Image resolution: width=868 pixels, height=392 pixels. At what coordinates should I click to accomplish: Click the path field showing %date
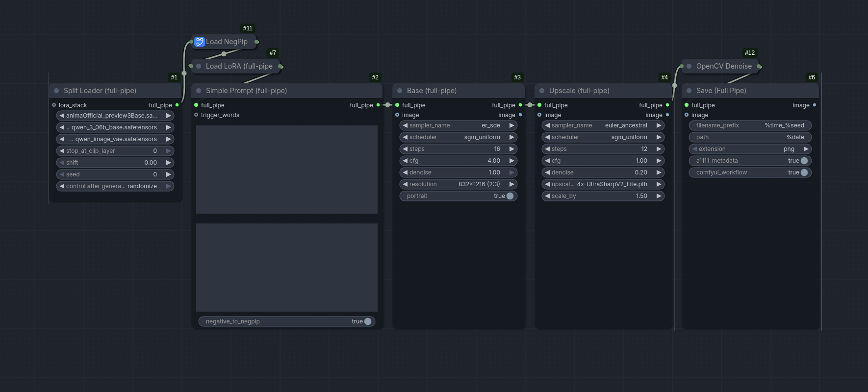[x=750, y=137]
